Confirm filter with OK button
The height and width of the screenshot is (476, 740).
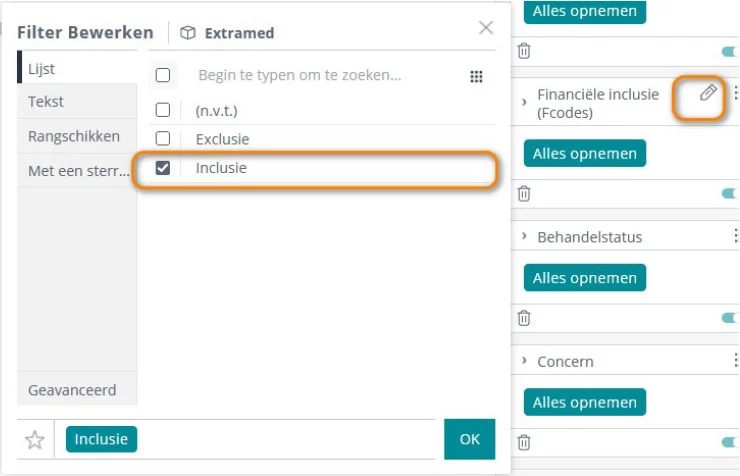point(470,439)
